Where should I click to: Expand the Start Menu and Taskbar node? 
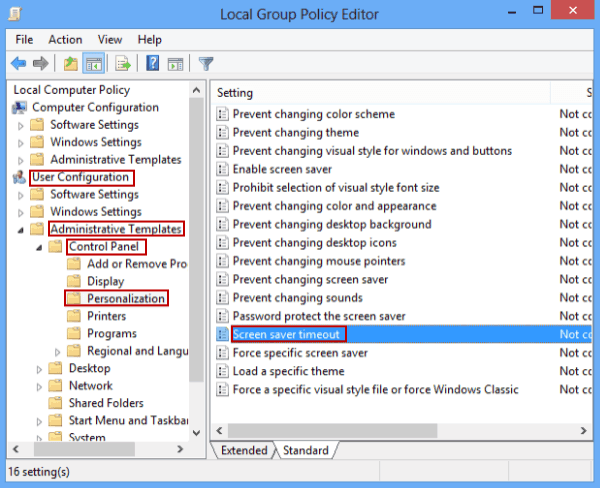click(39, 421)
